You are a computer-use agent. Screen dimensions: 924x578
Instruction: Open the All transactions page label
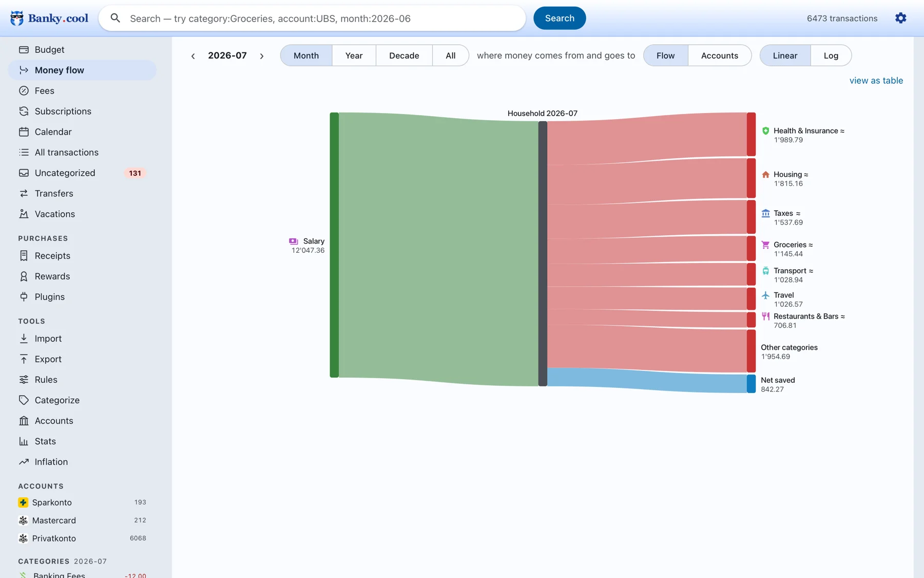(66, 152)
